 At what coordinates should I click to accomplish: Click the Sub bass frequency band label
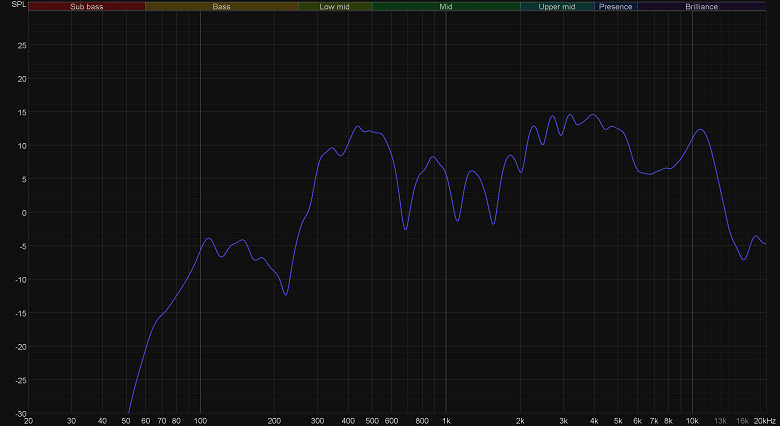87,6
